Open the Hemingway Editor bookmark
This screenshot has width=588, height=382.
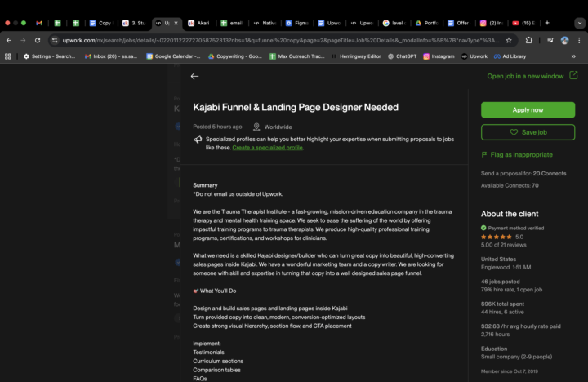pyautogui.click(x=354, y=56)
